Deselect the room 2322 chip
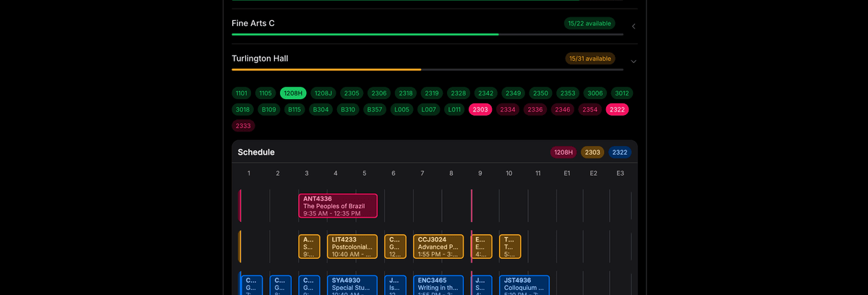 click(x=617, y=109)
